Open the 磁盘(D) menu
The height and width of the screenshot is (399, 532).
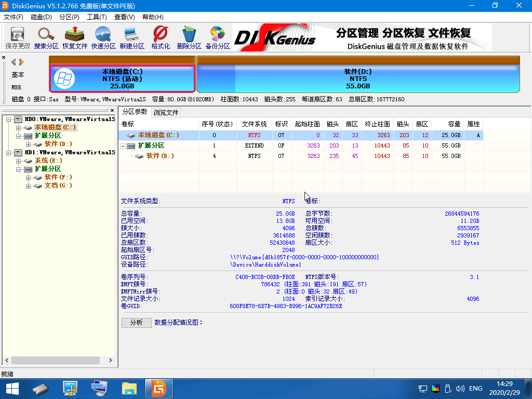pyautogui.click(x=41, y=17)
